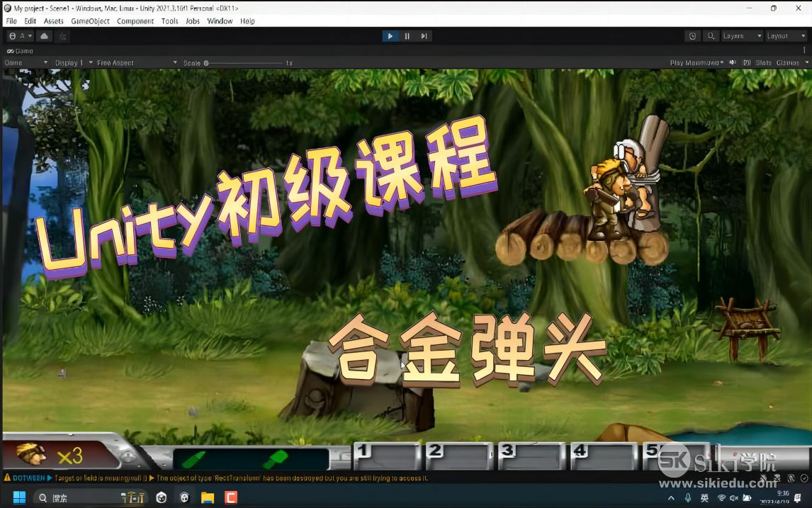This screenshot has height=508, width=812.
Task: Pause the game with Pause button
Action: 407,35
